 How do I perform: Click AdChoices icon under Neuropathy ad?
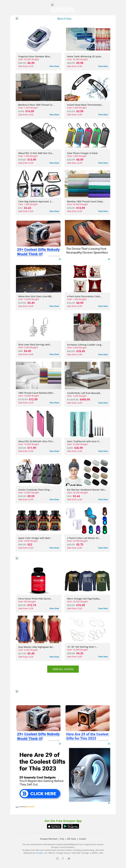(x=109, y=259)
